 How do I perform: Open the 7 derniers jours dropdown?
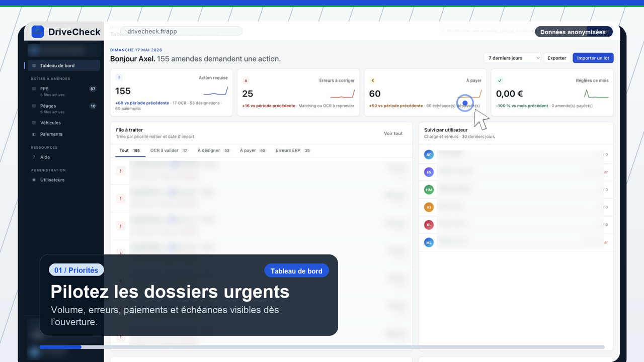[512, 58]
